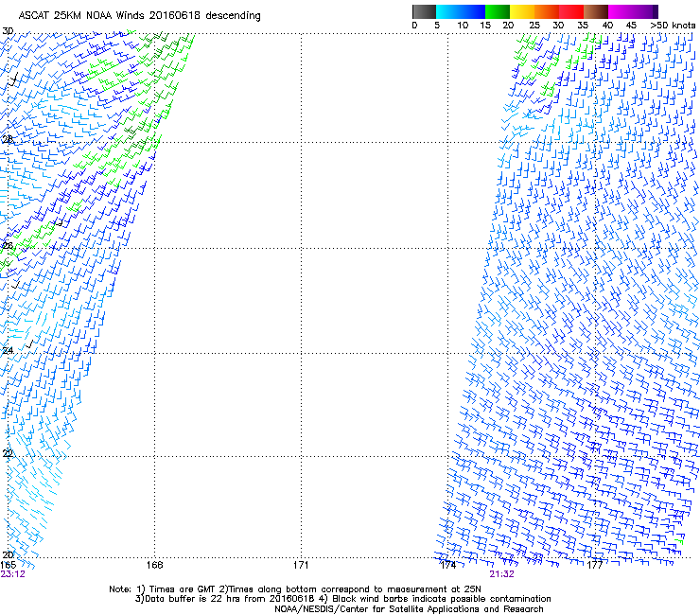Click the longitude label "171"

(x=301, y=565)
